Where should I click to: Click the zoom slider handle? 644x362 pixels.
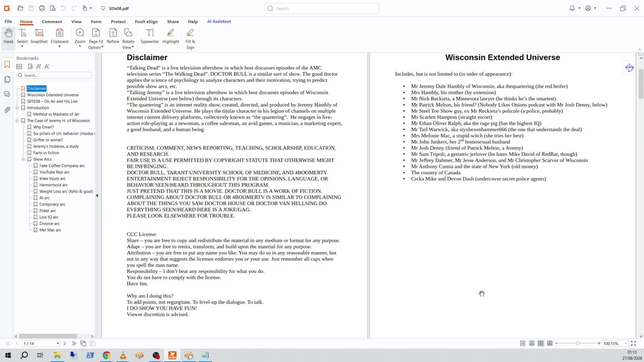(x=578, y=343)
